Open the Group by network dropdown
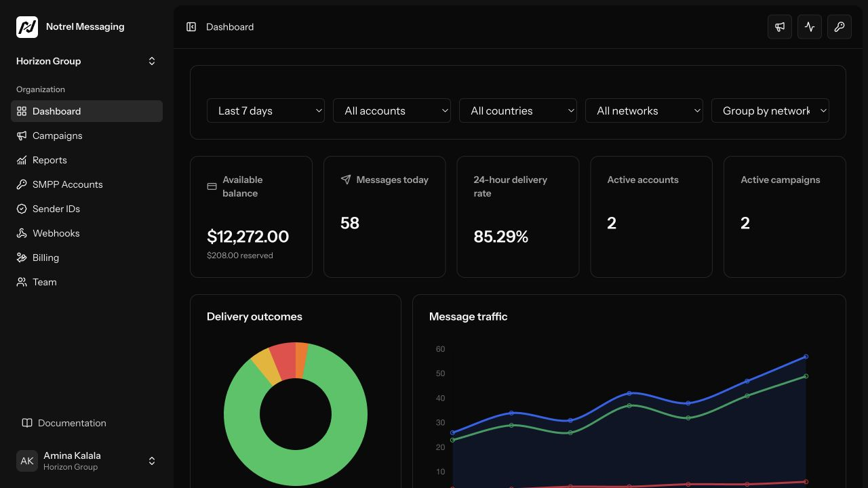 (770, 110)
